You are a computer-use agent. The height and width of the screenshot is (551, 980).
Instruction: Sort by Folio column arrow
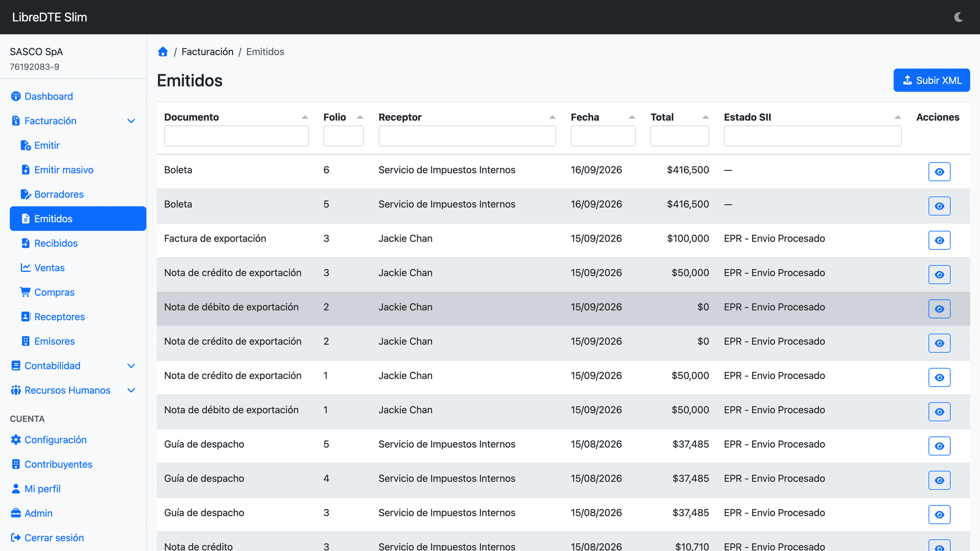360,117
